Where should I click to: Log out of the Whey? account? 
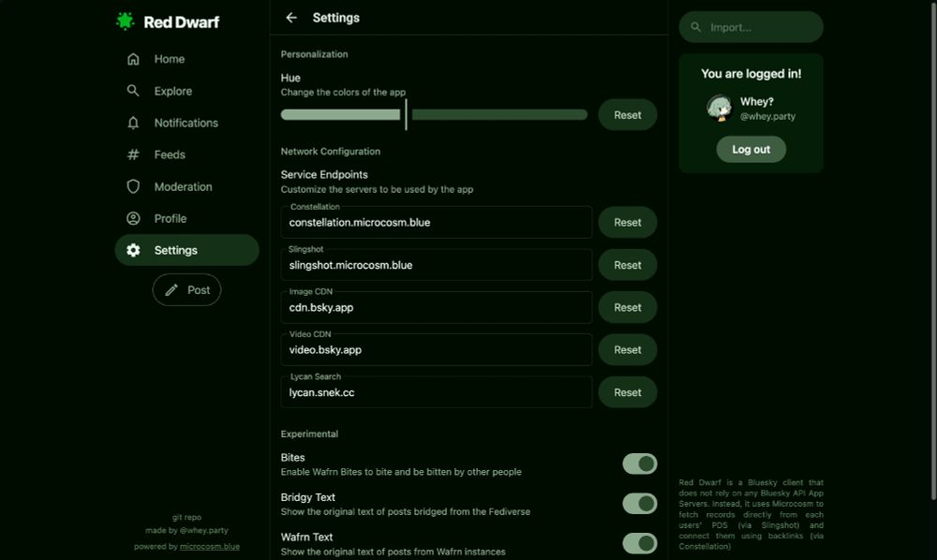(751, 149)
